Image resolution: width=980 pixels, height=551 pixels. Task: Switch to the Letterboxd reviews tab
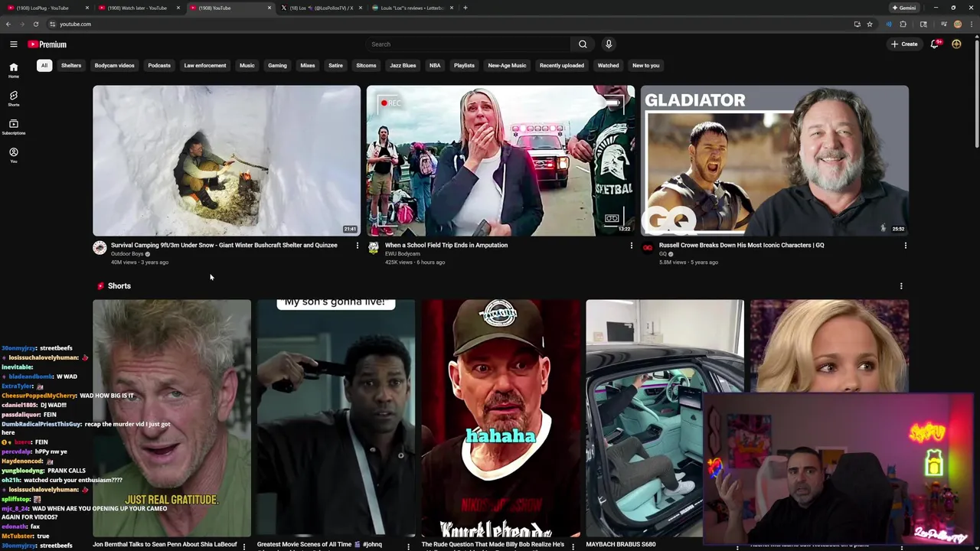(x=411, y=8)
